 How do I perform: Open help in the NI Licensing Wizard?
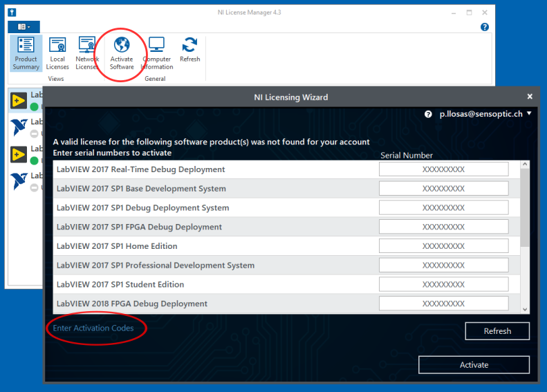click(x=428, y=114)
